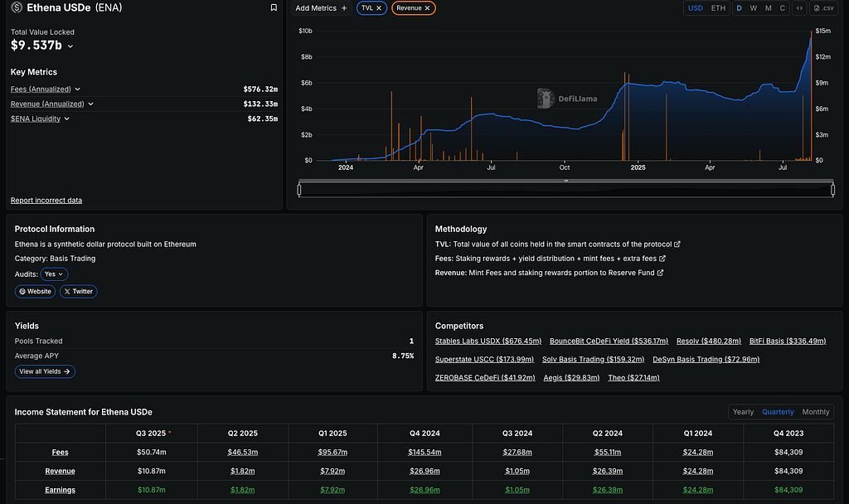The width and height of the screenshot is (849, 504).
Task: Set chart interval to weekly (W)
Action: click(753, 8)
